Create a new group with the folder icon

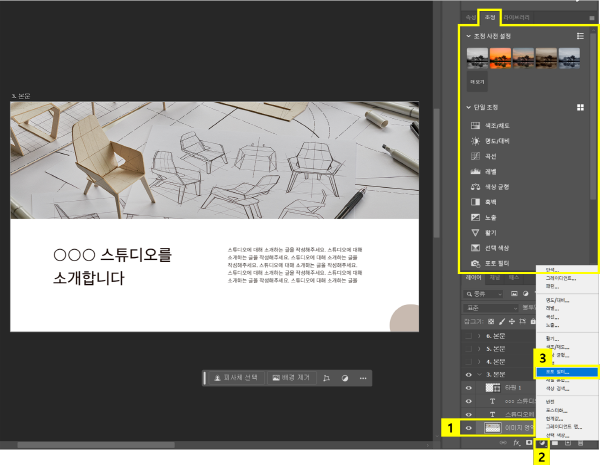[x=555, y=443]
